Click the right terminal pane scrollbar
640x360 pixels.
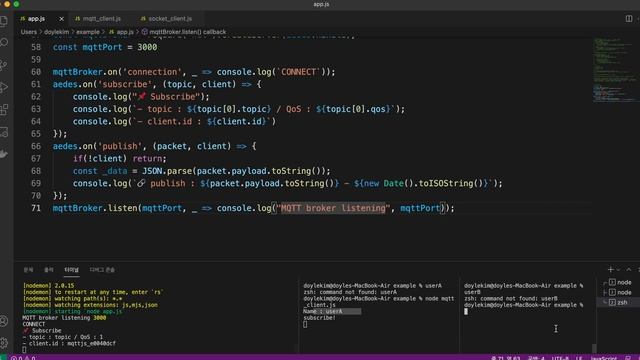[594, 348]
